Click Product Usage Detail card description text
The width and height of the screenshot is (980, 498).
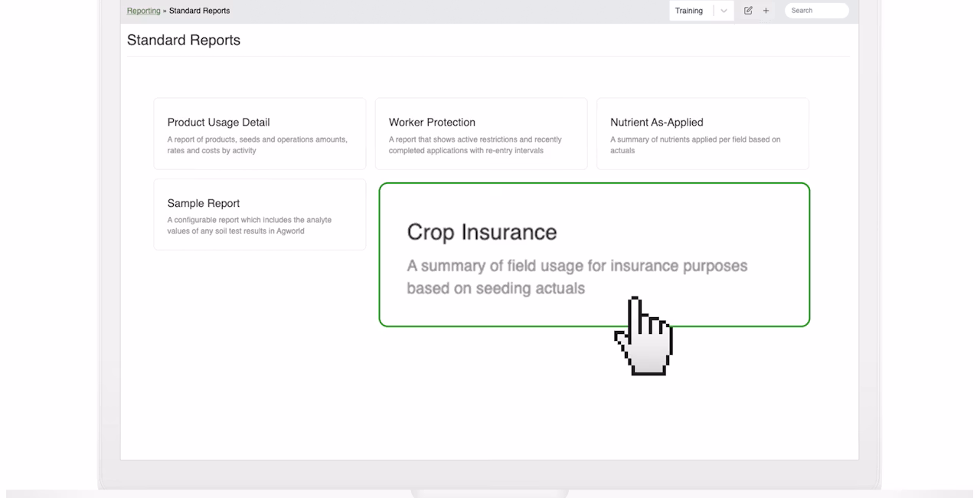257,145
